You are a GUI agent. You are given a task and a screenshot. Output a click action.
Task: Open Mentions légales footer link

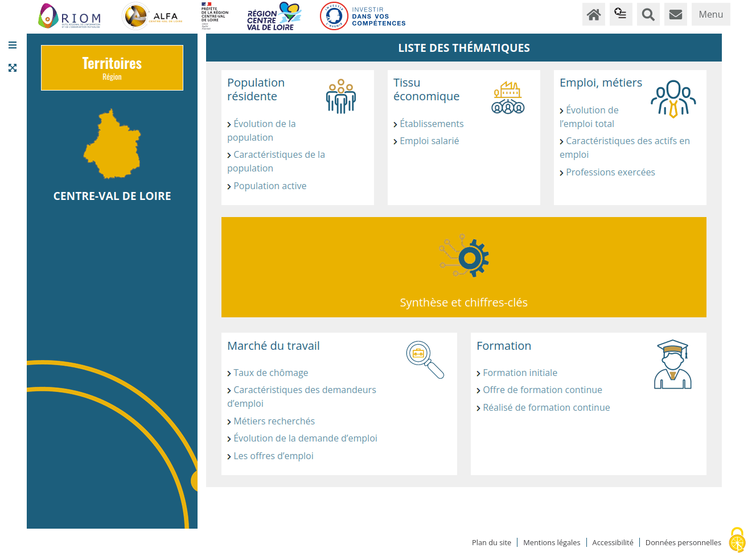[x=552, y=542]
